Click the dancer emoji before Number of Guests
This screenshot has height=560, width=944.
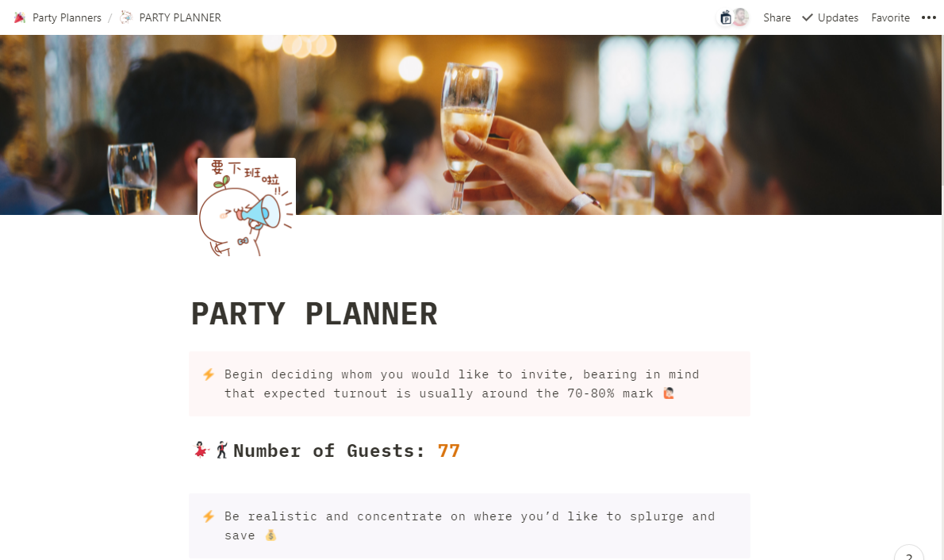(x=201, y=450)
